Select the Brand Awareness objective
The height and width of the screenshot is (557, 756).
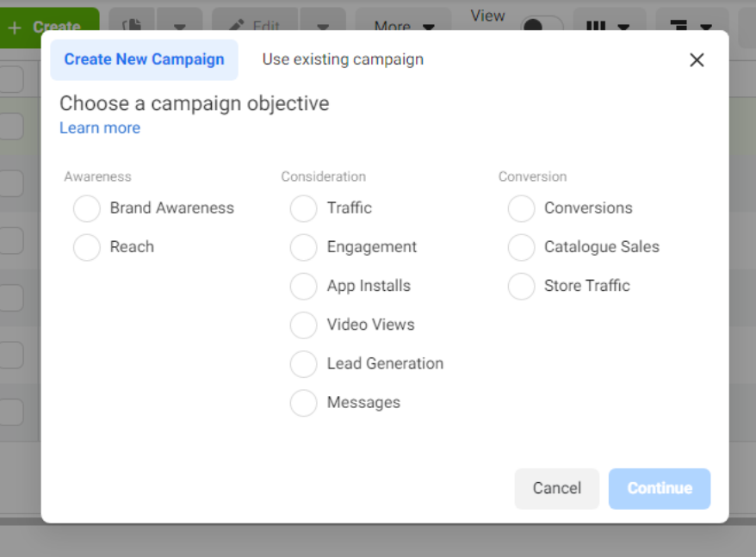[87, 208]
